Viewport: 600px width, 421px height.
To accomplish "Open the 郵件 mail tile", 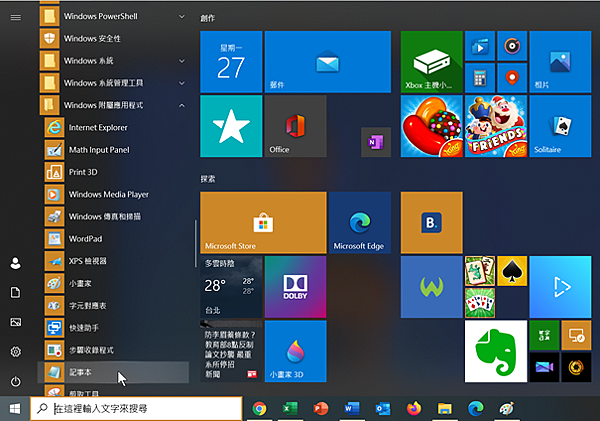I will point(328,62).
